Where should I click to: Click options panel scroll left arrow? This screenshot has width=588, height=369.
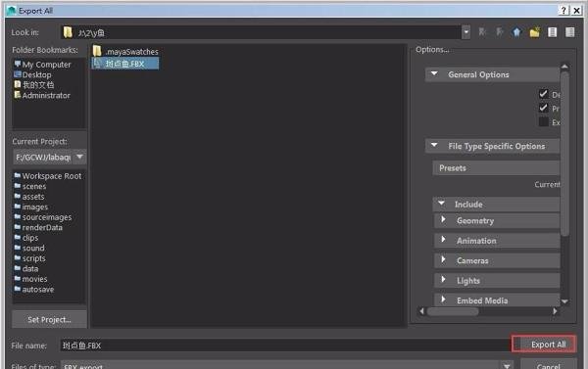pos(421,311)
